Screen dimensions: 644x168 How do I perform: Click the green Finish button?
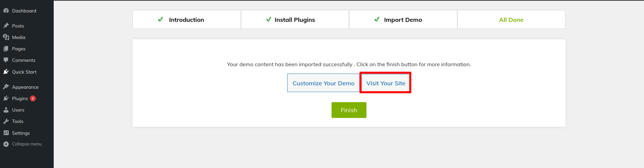[x=349, y=110]
